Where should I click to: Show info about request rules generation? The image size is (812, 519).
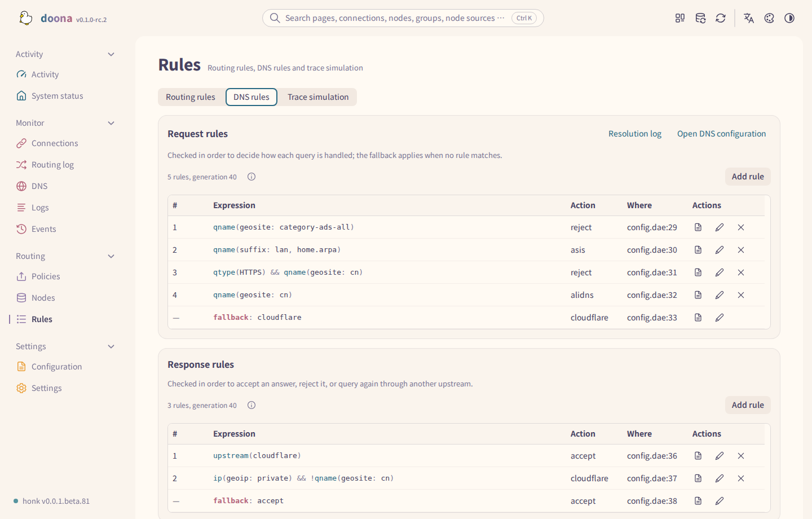pyautogui.click(x=251, y=177)
